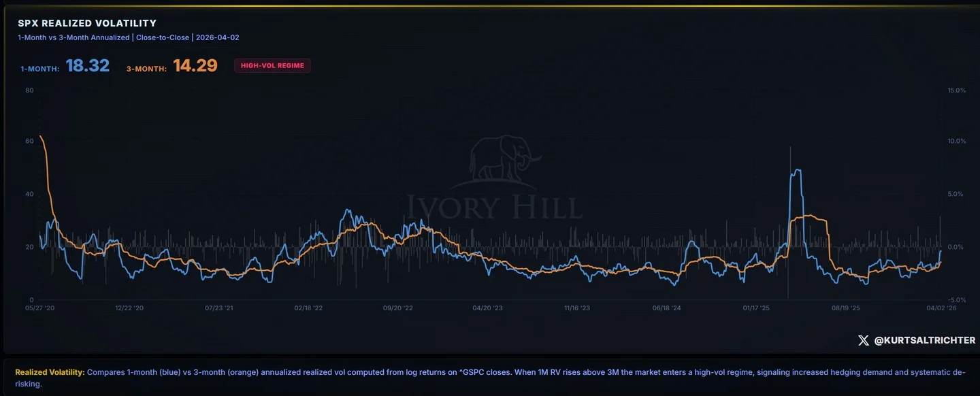Click the bold Realized Volatility: footer heading
Screen dimensions: 980x396
tap(50, 372)
